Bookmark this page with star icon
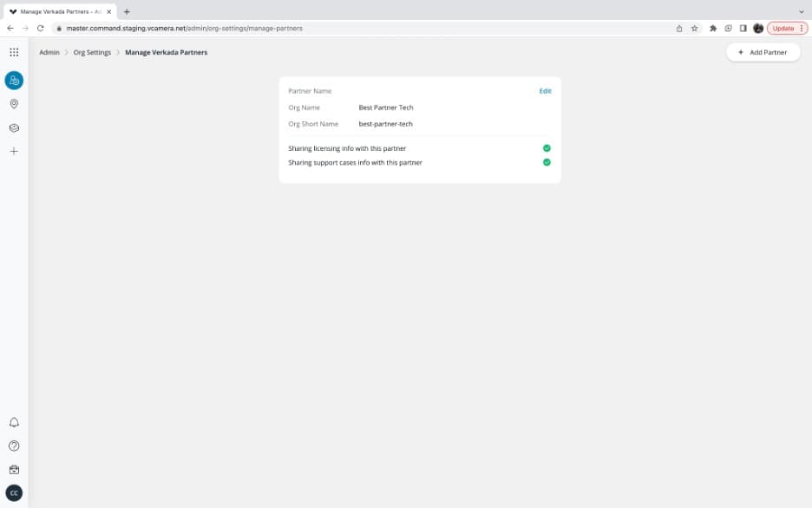Viewport: 812px width, 508px height. [x=694, y=29]
